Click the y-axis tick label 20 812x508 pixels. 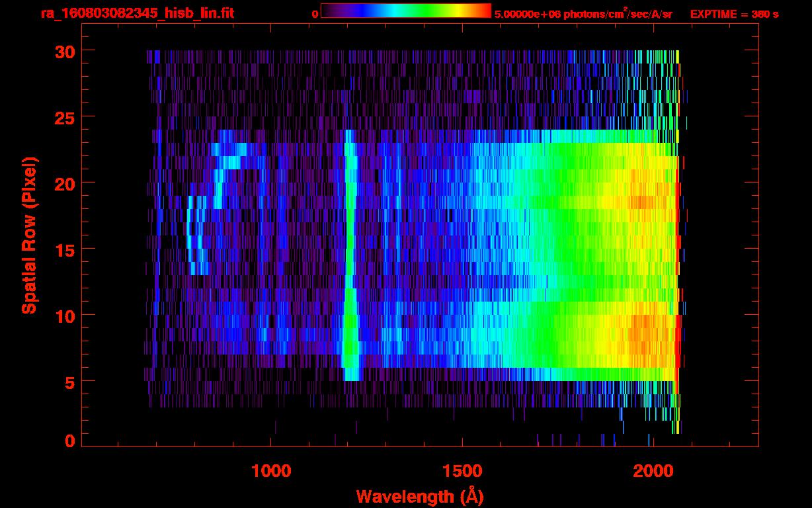[64, 183]
